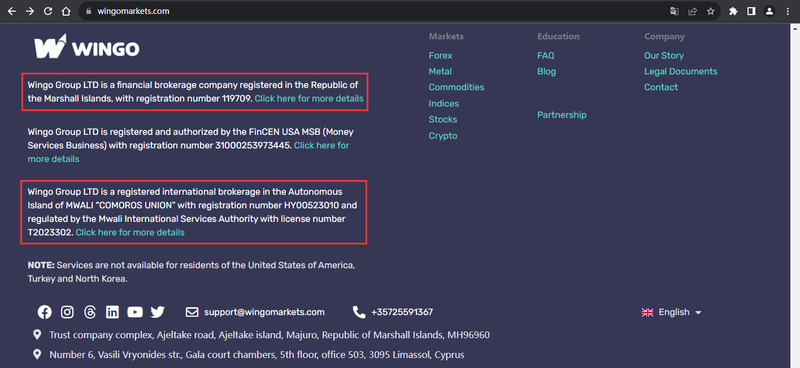Image resolution: width=800 pixels, height=368 pixels.
Task: Share this page icon
Action: [692, 11]
